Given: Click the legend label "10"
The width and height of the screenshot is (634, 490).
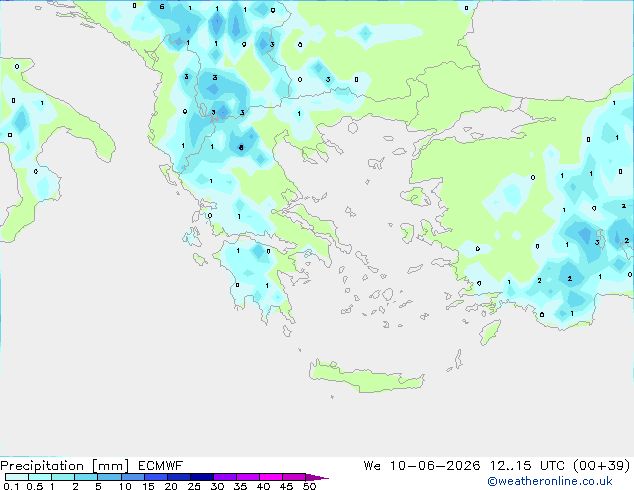Looking at the screenshot, I should coord(125,486).
